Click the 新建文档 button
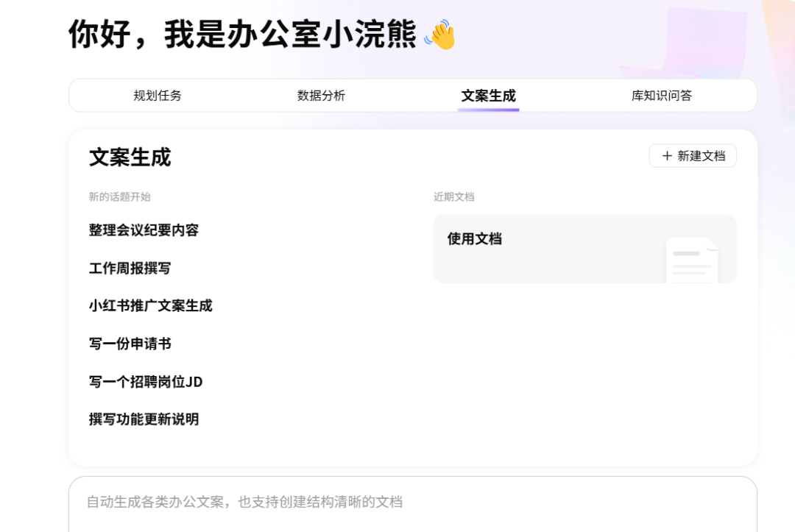This screenshot has height=532, width=795. (692, 156)
